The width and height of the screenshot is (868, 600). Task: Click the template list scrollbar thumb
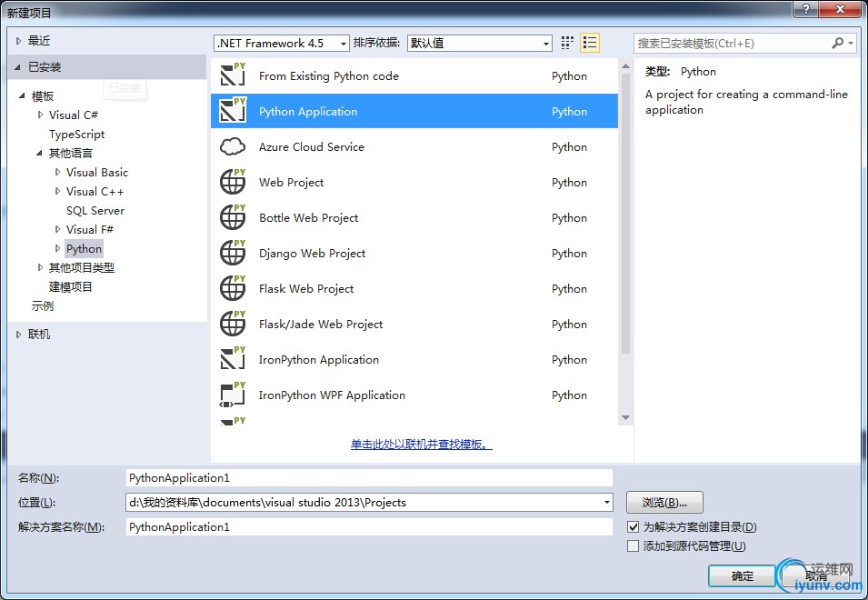[625, 214]
